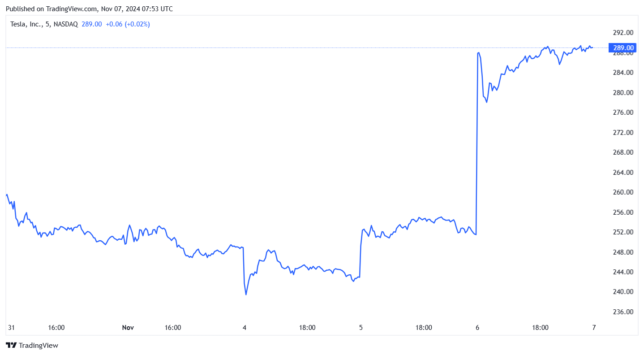Select the 284.00 price axis label
Viewport: 644px width, 355px height.
coord(623,73)
